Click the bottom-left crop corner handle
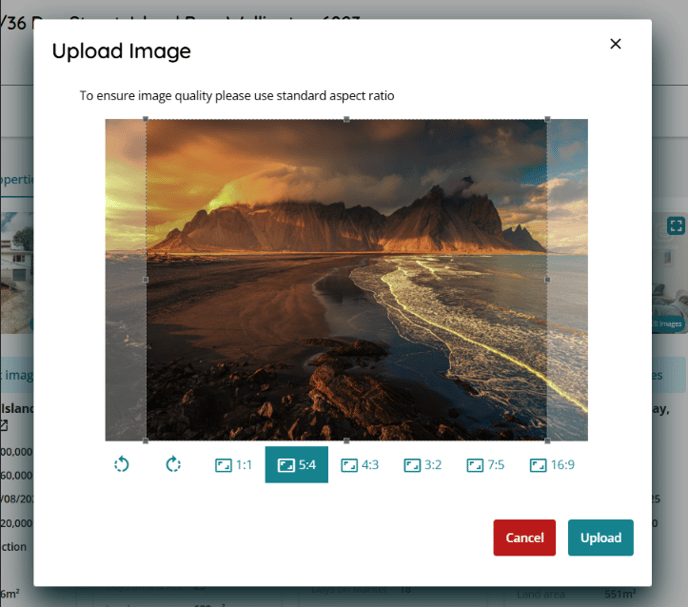Screen dimensions: 688x607 [146, 440]
